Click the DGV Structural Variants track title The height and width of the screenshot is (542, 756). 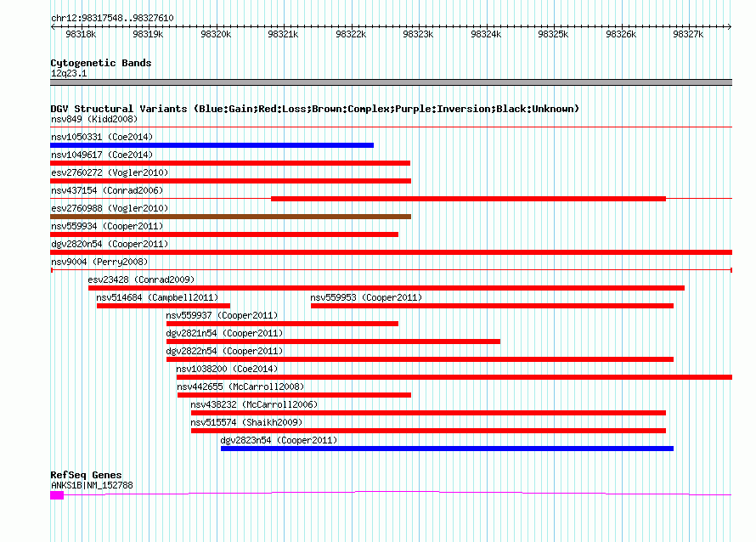tap(314, 109)
